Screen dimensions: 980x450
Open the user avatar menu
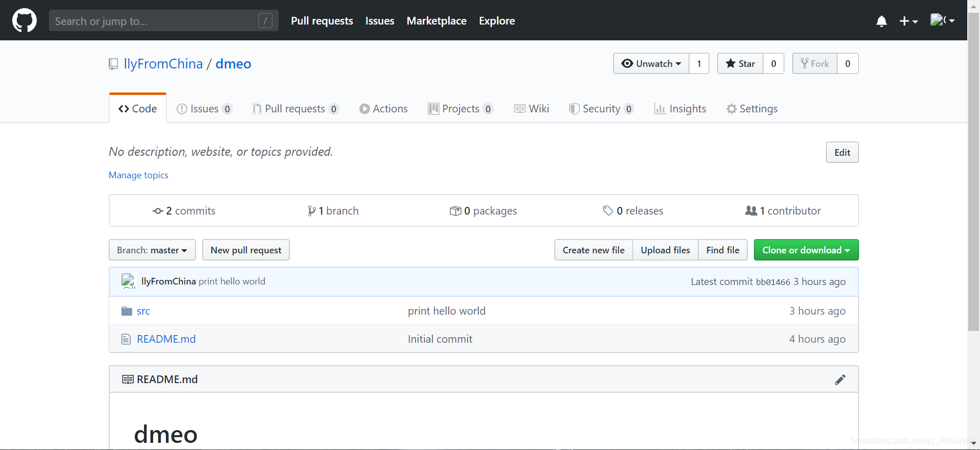[x=942, y=20]
